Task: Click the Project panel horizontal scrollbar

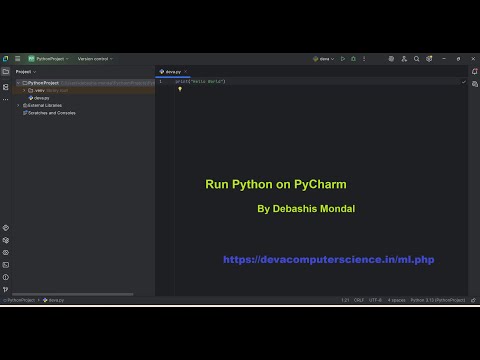Action: (73, 294)
